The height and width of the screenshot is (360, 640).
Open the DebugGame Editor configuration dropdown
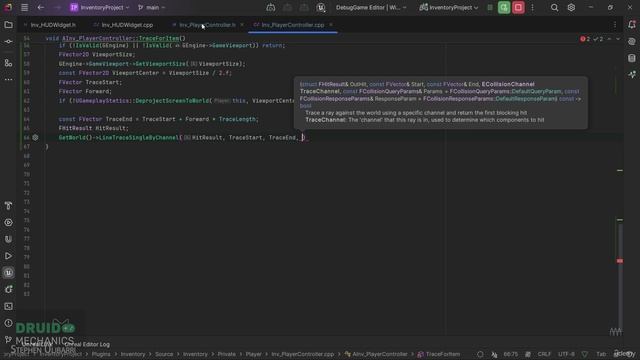[x=371, y=7]
